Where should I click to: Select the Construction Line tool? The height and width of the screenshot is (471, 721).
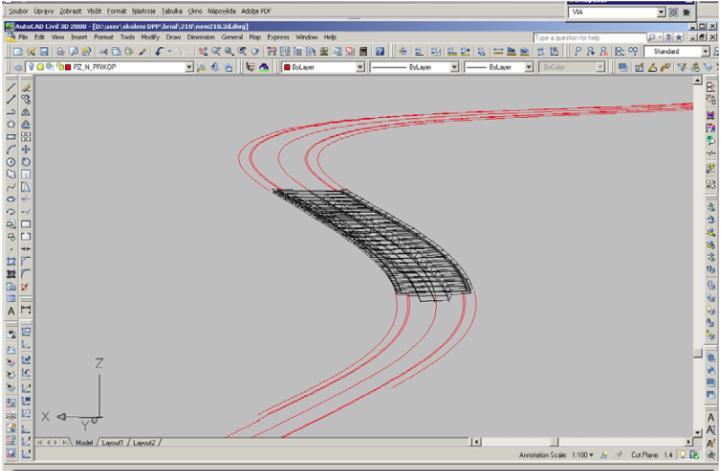point(11,99)
